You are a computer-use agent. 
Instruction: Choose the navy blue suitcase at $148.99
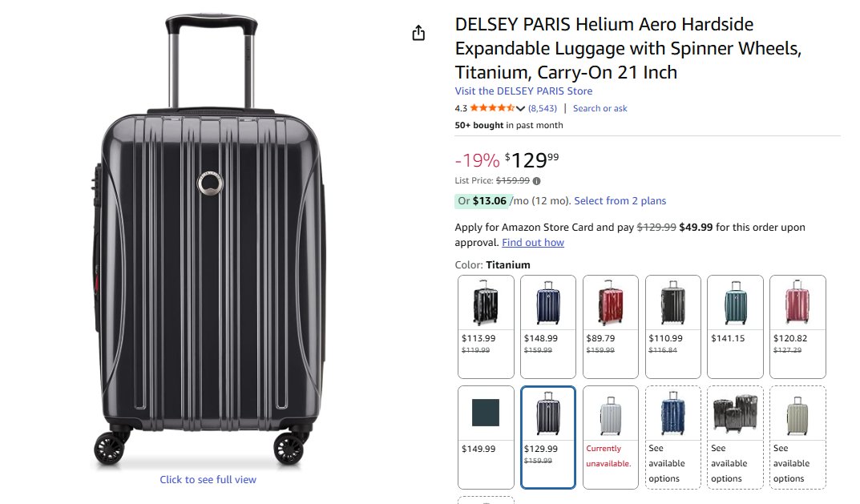[x=548, y=327]
